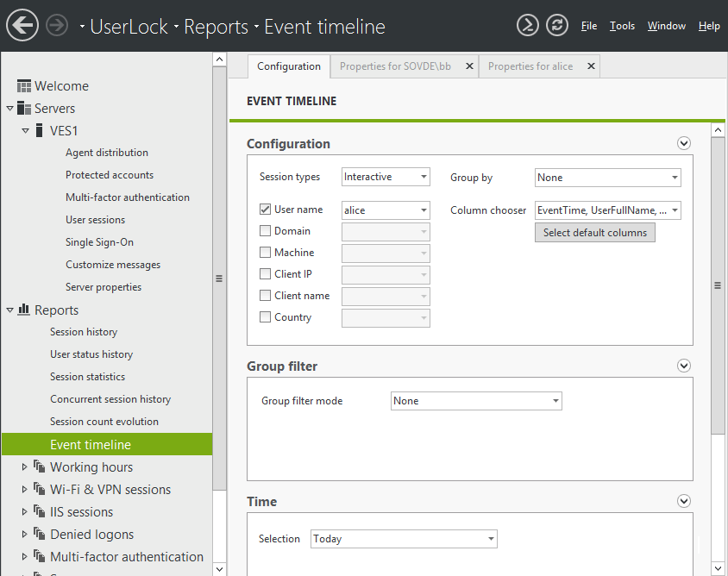This screenshot has height=576, width=728.
Task: Open Agent distribution in sidebar
Action: coord(107,153)
